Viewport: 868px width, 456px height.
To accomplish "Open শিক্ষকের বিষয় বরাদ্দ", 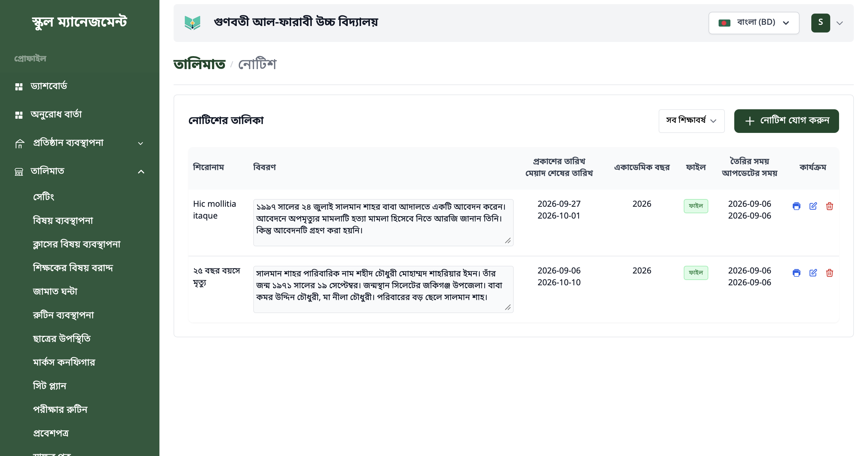I will [x=73, y=268].
